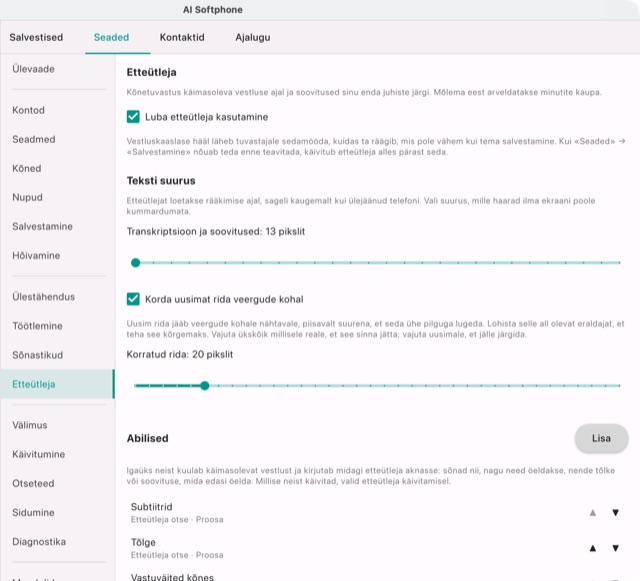Click the Lisa button to add assistant
This screenshot has height=581, width=640.
coord(601,438)
